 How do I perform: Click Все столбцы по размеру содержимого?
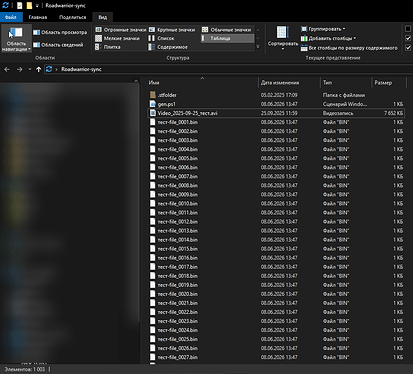pyautogui.click(x=349, y=48)
